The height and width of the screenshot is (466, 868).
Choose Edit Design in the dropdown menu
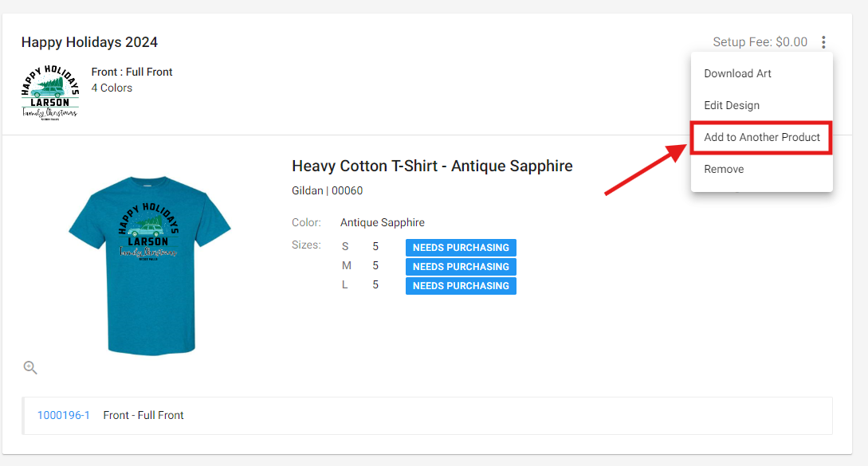[x=731, y=105]
